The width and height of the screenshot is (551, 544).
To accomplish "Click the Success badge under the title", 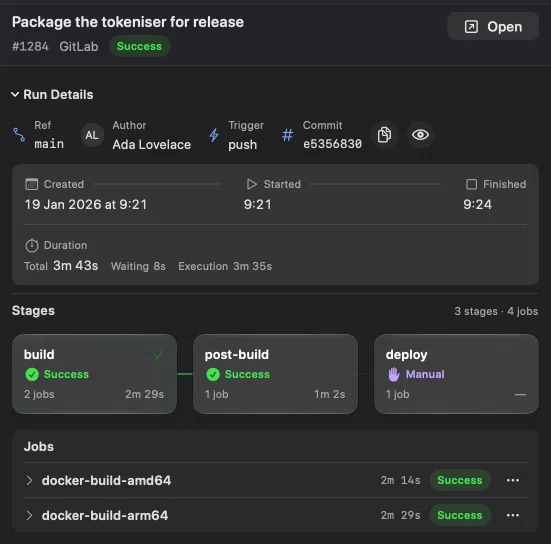I will click(139, 46).
